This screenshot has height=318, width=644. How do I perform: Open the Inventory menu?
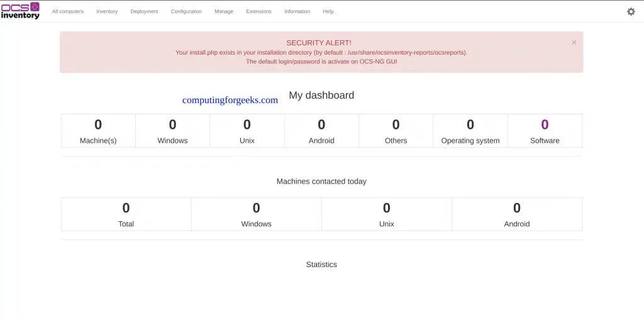pos(107,11)
